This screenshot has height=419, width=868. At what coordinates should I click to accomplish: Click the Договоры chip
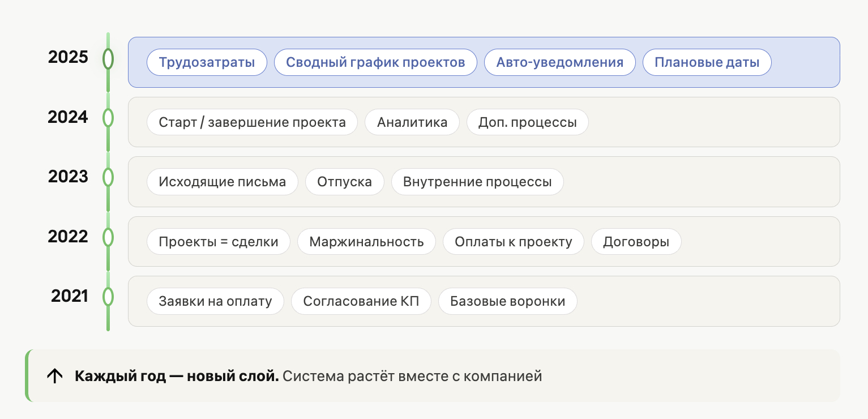tap(636, 242)
